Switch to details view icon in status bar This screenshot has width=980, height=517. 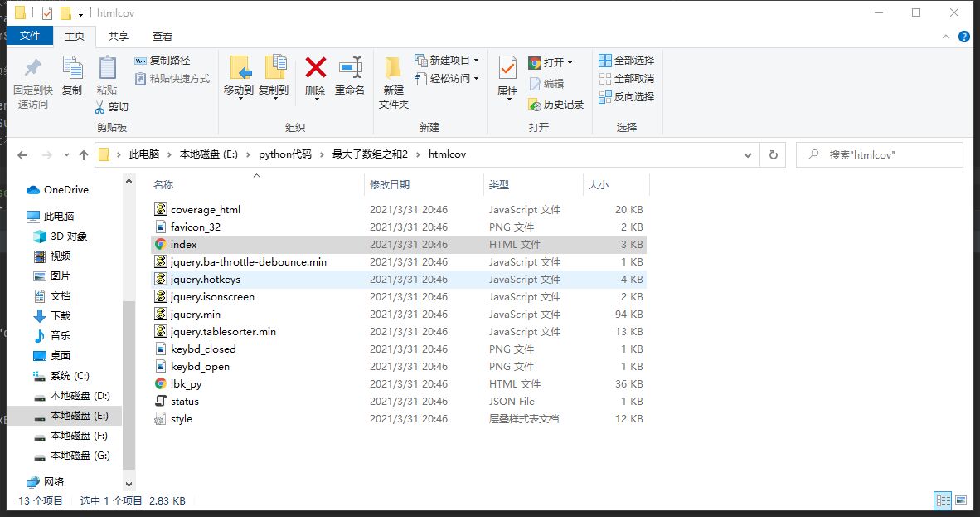click(x=943, y=500)
